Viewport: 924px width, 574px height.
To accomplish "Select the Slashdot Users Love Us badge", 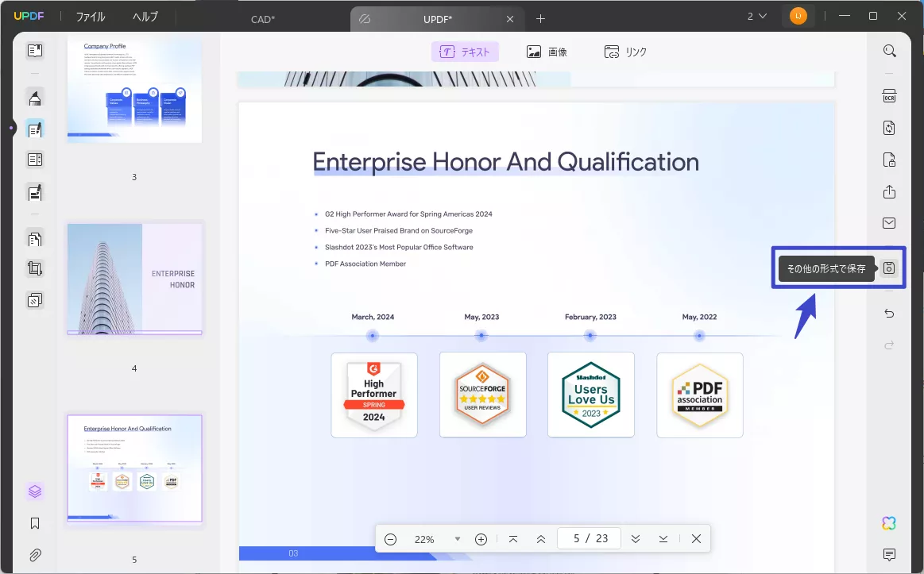I will coord(591,395).
